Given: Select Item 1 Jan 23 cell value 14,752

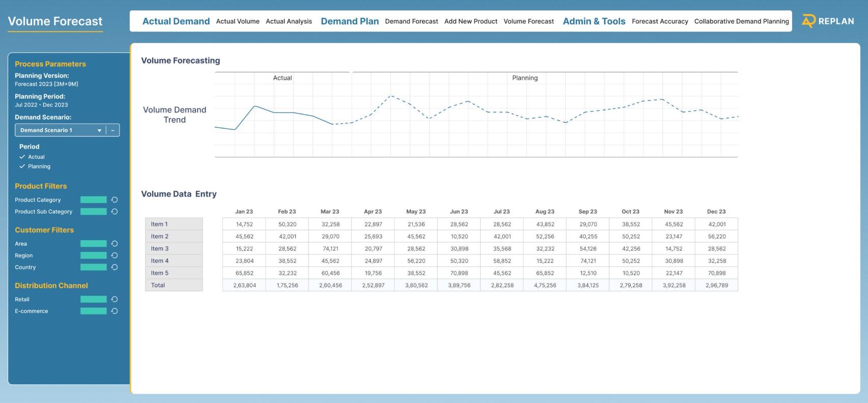Looking at the screenshot, I should pos(244,224).
